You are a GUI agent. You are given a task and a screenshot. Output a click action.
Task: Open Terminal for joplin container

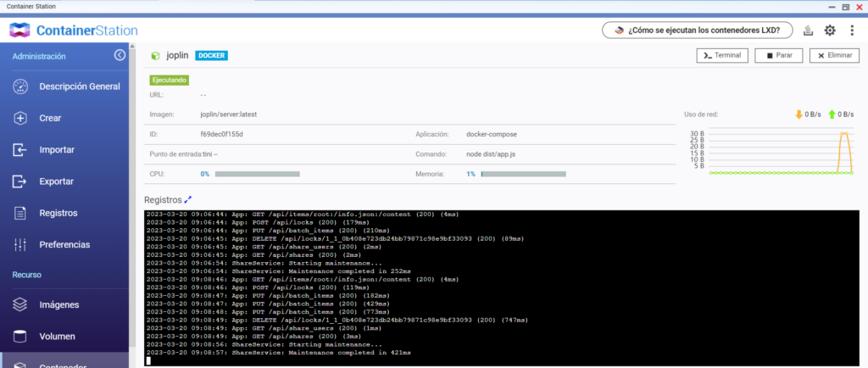721,55
